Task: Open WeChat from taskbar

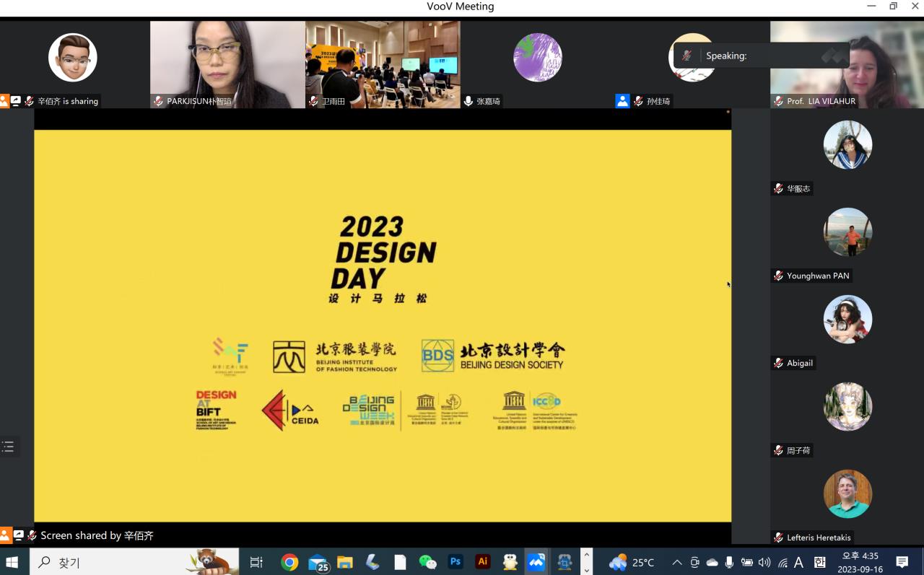Action: (427, 562)
